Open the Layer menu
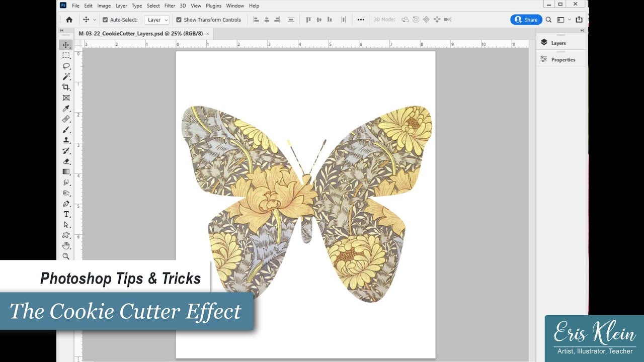 (121, 6)
